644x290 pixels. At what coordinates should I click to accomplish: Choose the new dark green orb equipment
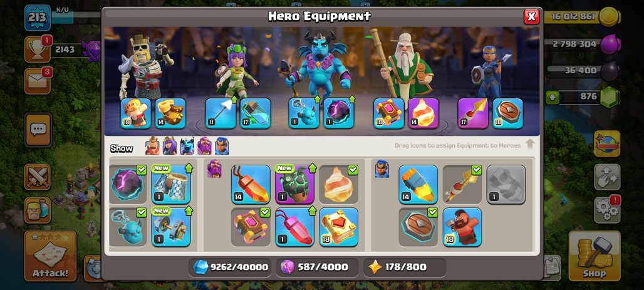click(294, 184)
